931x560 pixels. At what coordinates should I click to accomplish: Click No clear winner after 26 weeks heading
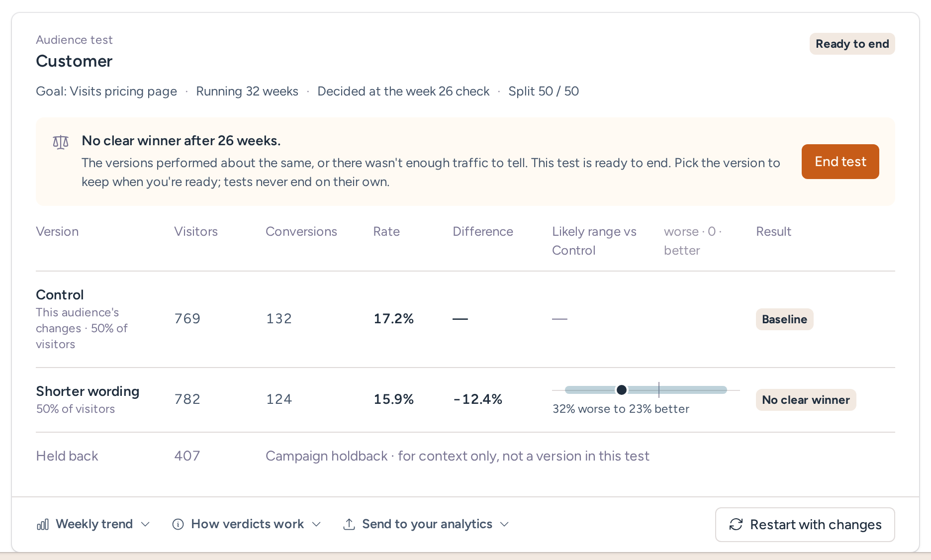pos(181,141)
